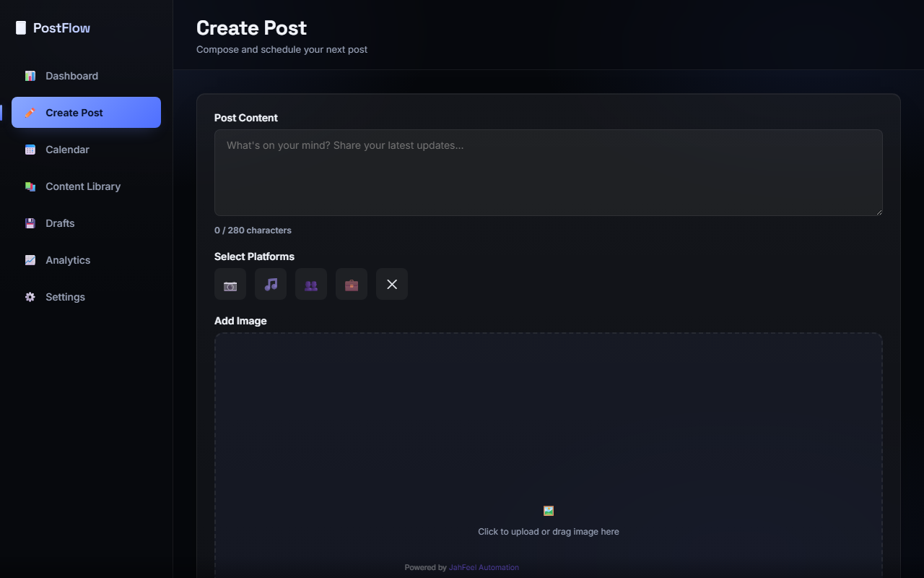Click the Dashboard bar chart icon

[30, 76]
